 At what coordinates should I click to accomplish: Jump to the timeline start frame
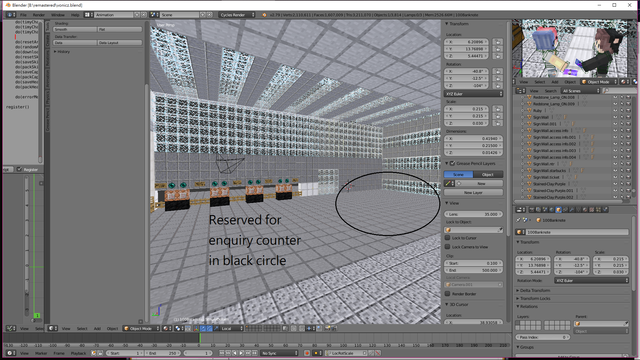221,353
